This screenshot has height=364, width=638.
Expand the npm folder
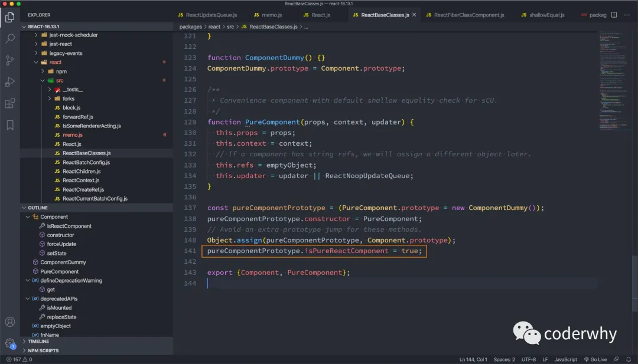point(43,71)
